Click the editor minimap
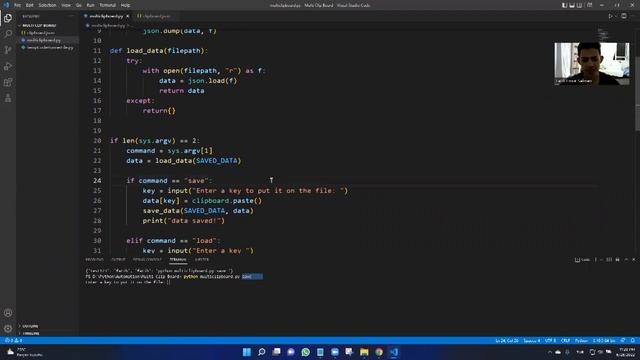The image size is (640, 360). [x=603, y=35]
